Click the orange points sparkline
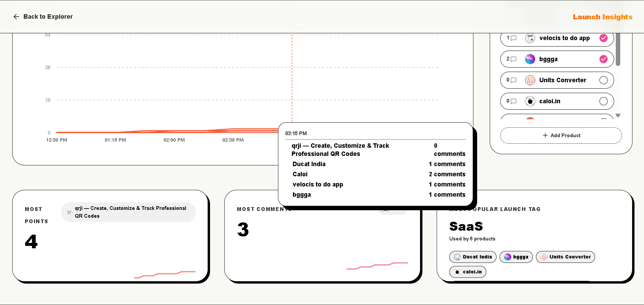The width and height of the screenshot is (644, 305). 165,274
